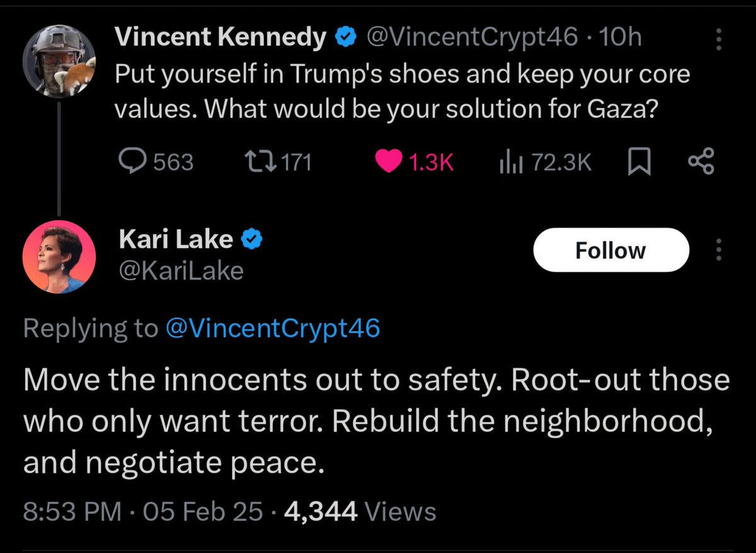Open the 8:53 PM timestamp

tap(72, 511)
